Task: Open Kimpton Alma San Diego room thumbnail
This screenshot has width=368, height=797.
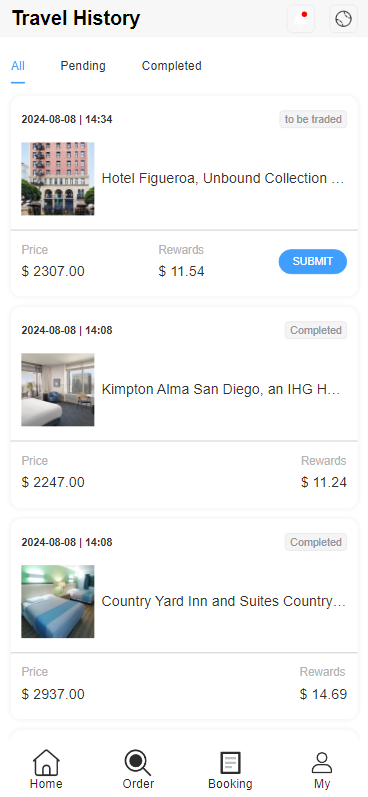Action: click(57, 389)
